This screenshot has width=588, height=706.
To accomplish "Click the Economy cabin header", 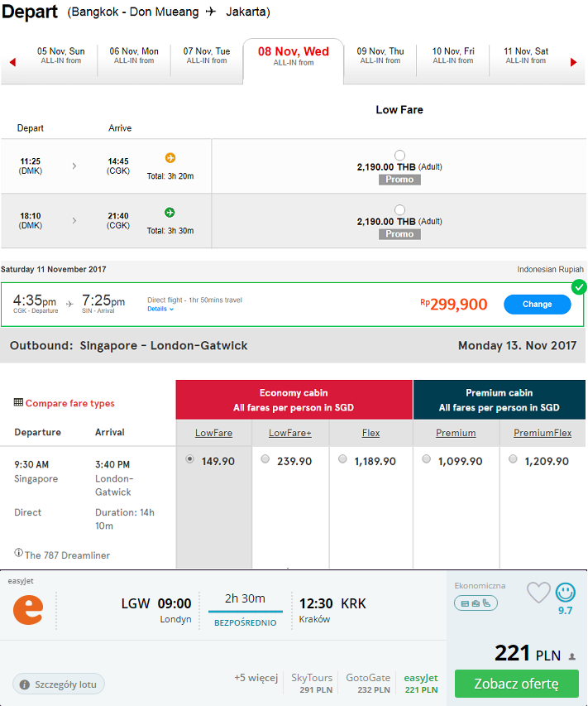I will 294,400.
